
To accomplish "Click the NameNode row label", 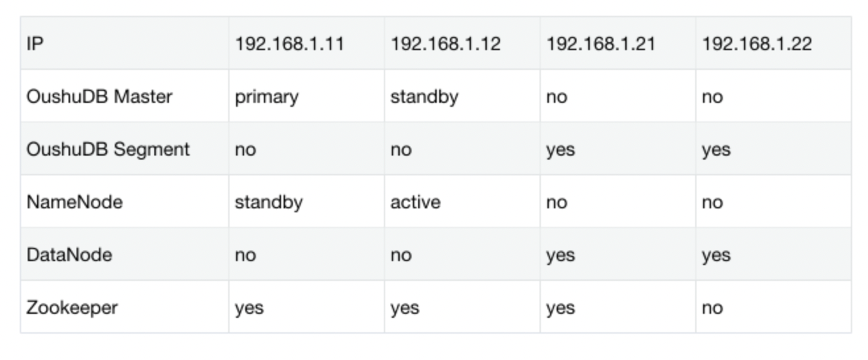I will click(x=75, y=202).
